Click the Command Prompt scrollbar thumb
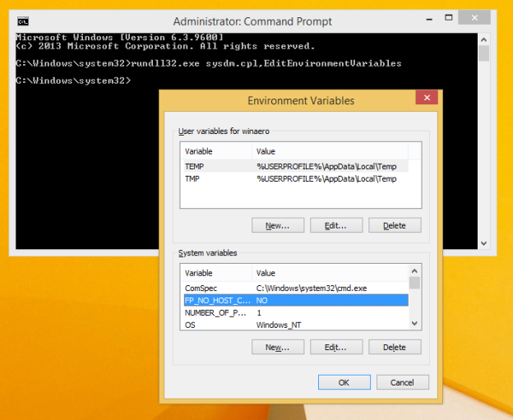The image size is (513, 420). [484, 53]
